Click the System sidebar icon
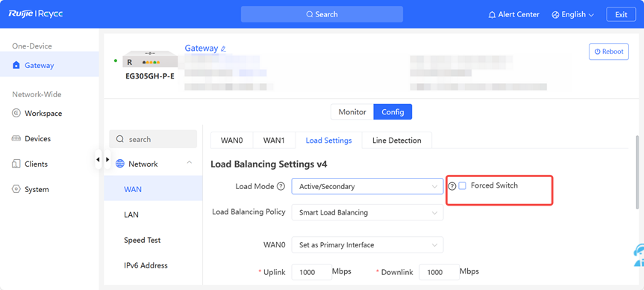The width and height of the screenshot is (644, 290). pos(16,190)
